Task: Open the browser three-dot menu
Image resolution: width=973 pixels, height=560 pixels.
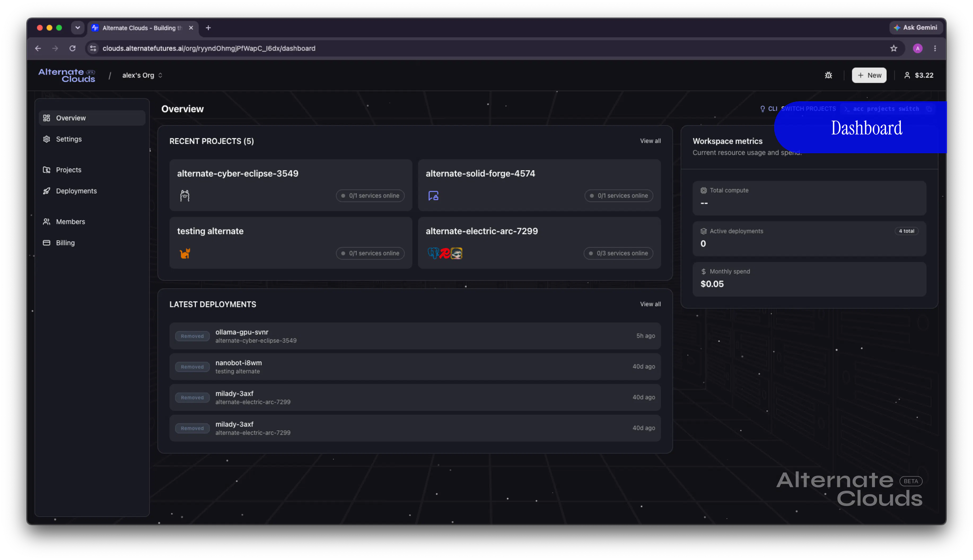Action: [x=935, y=49]
